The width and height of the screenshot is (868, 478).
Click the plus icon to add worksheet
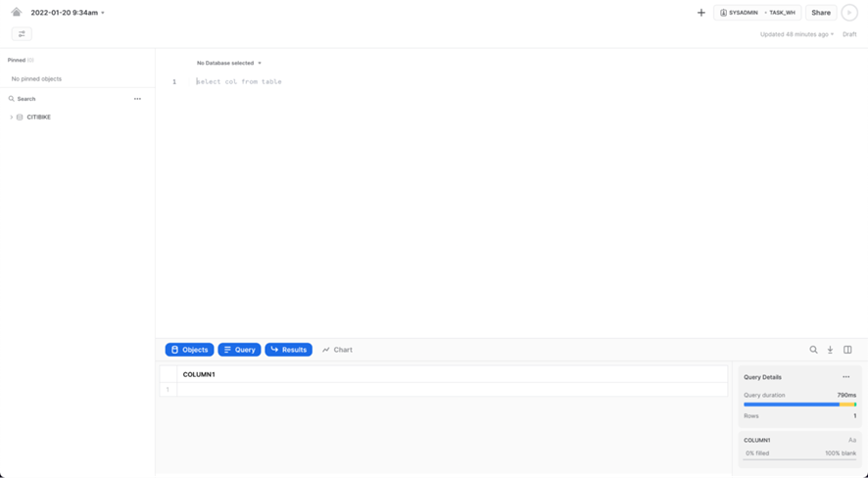pyautogui.click(x=701, y=13)
